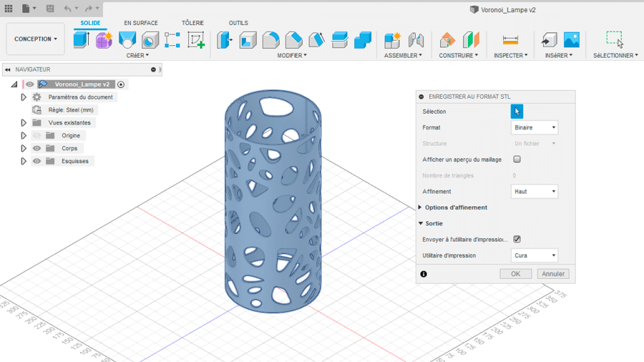644x362 pixels.
Task: Switch to the SOLIDE tab
Action: click(91, 23)
